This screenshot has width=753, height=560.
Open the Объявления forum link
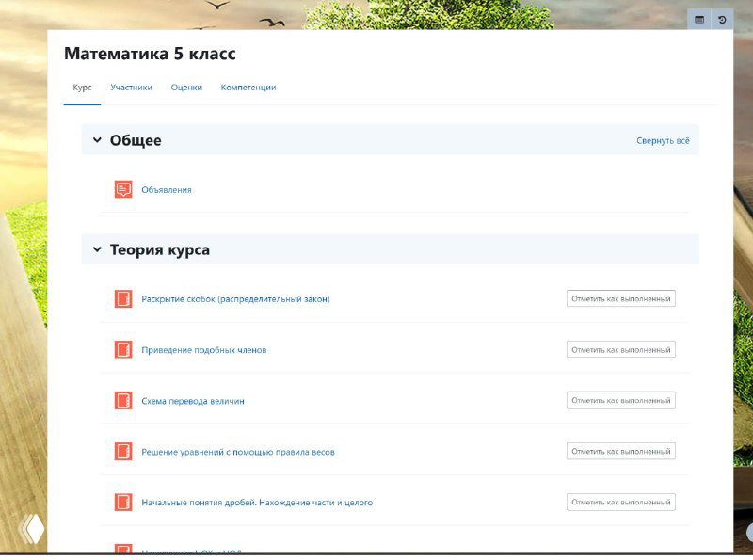pos(167,190)
